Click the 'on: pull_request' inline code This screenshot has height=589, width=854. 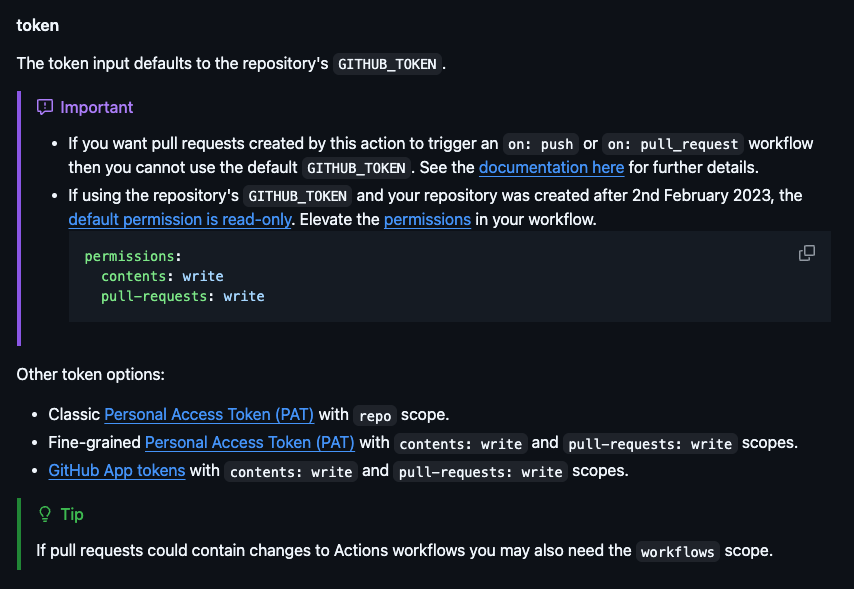point(673,144)
